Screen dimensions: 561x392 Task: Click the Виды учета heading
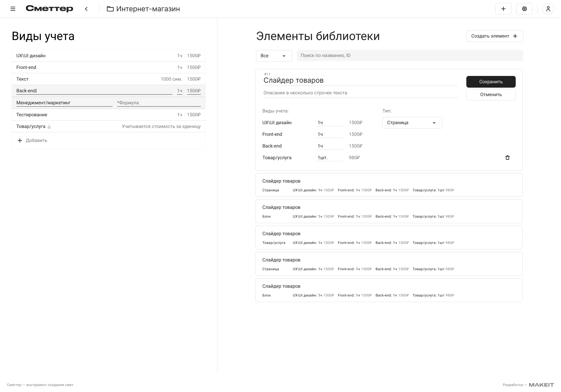coord(43,36)
